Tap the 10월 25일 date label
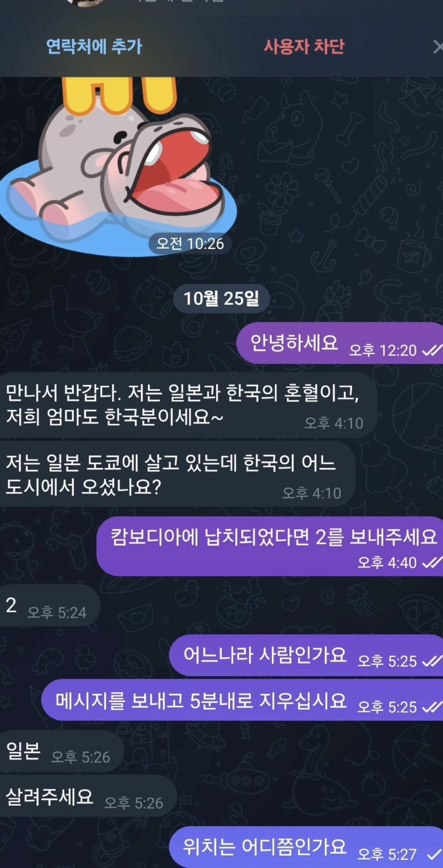 tap(221, 298)
